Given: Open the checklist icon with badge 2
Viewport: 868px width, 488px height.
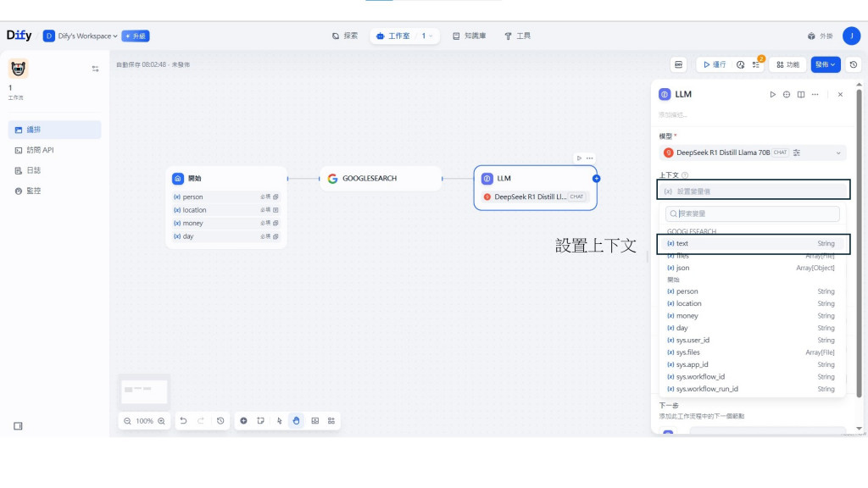Looking at the screenshot, I should [x=757, y=64].
